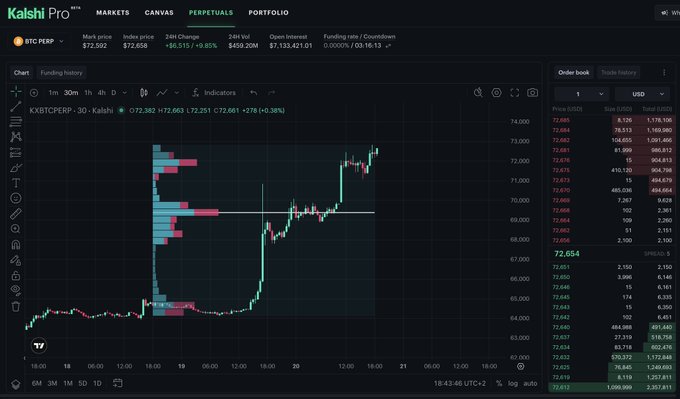The width and height of the screenshot is (680, 399).
Task: Open order book options three-dot menu
Action: click(x=664, y=72)
